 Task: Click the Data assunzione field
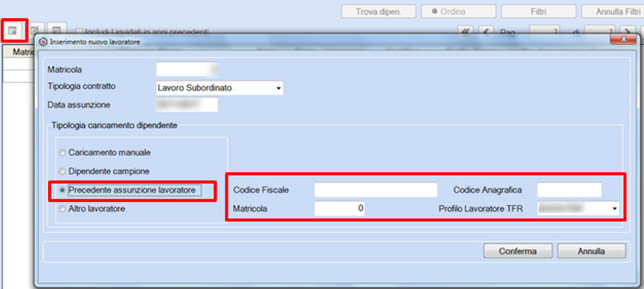pos(187,105)
